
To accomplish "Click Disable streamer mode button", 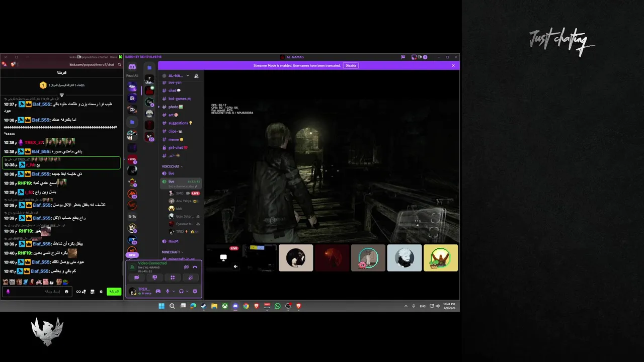I will click(351, 65).
